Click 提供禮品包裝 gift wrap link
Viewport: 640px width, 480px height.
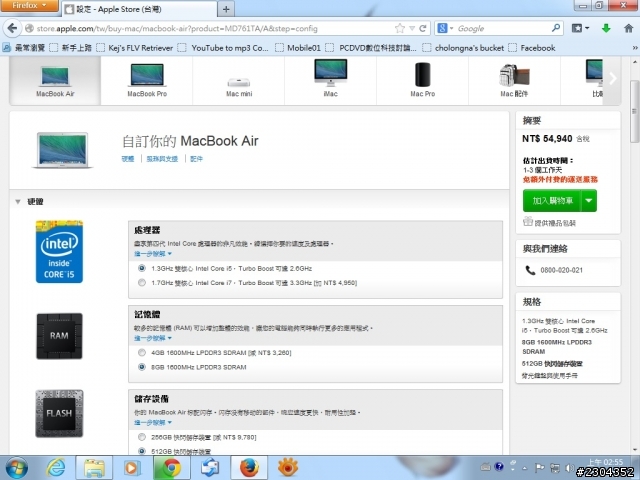[555, 223]
